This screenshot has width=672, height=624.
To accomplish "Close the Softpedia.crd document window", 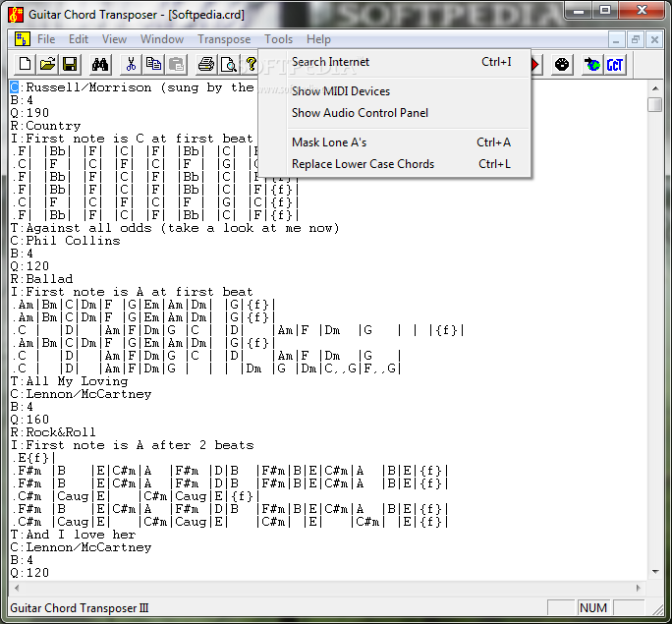I will (654, 40).
